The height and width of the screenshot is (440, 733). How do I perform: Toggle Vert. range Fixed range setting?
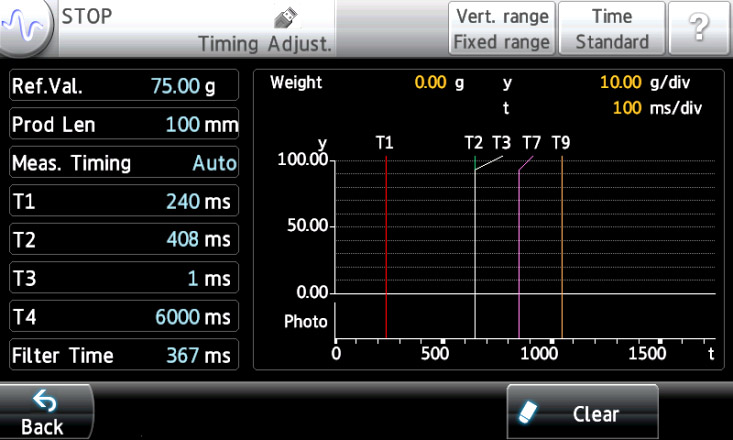[502, 30]
